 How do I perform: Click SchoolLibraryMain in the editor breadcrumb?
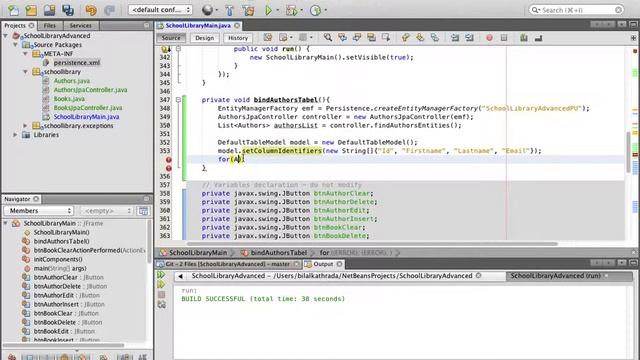pyautogui.click(x=198, y=253)
